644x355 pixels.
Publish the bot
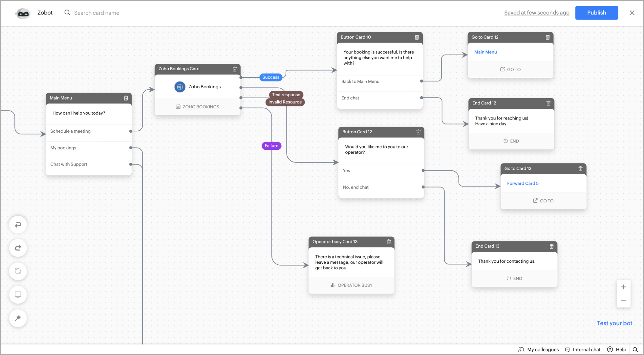coord(596,13)
